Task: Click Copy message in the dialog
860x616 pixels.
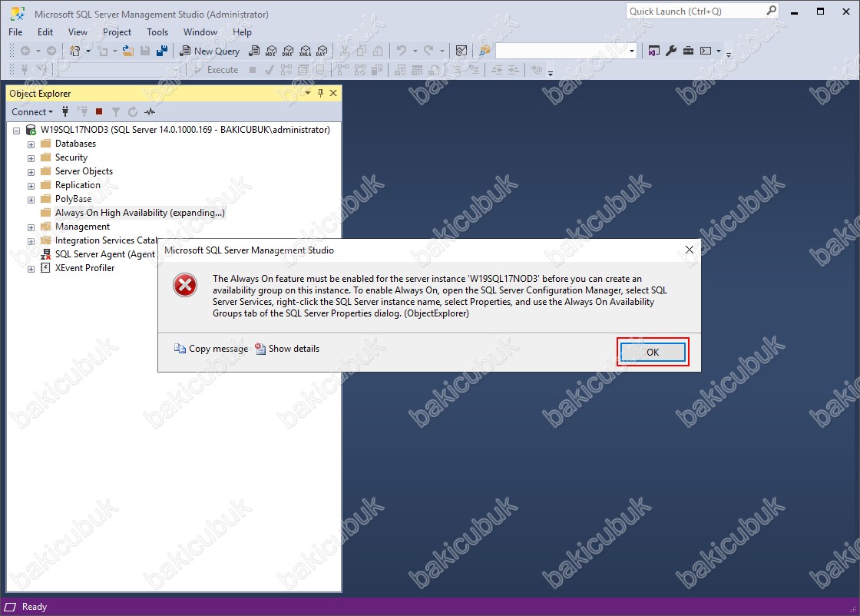Action: click(211, 348)
